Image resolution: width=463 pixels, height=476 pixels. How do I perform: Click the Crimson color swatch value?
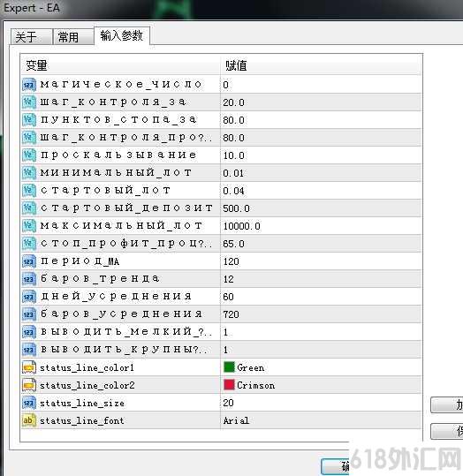249,385
